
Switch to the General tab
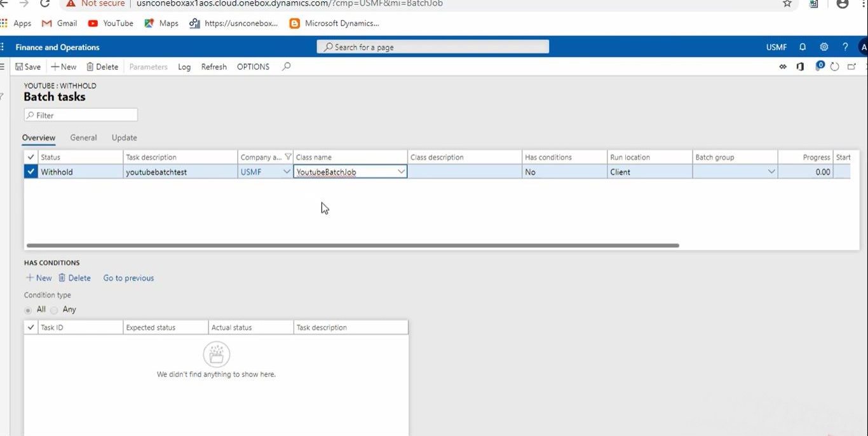click(x=83, y=137)
